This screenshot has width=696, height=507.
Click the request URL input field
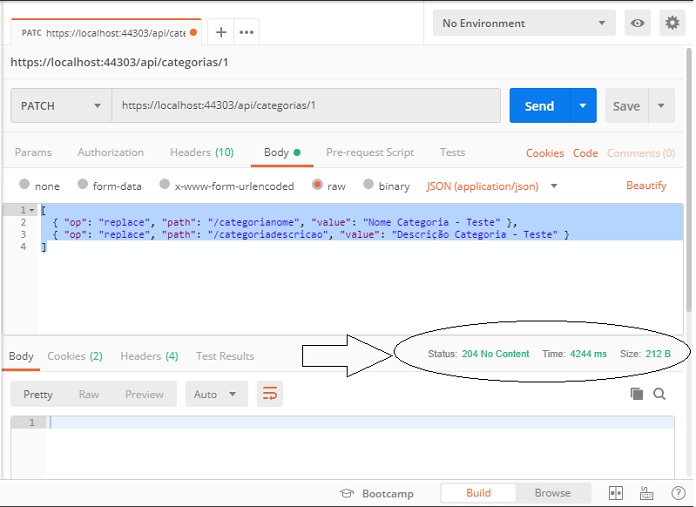(x=306, y=106)
